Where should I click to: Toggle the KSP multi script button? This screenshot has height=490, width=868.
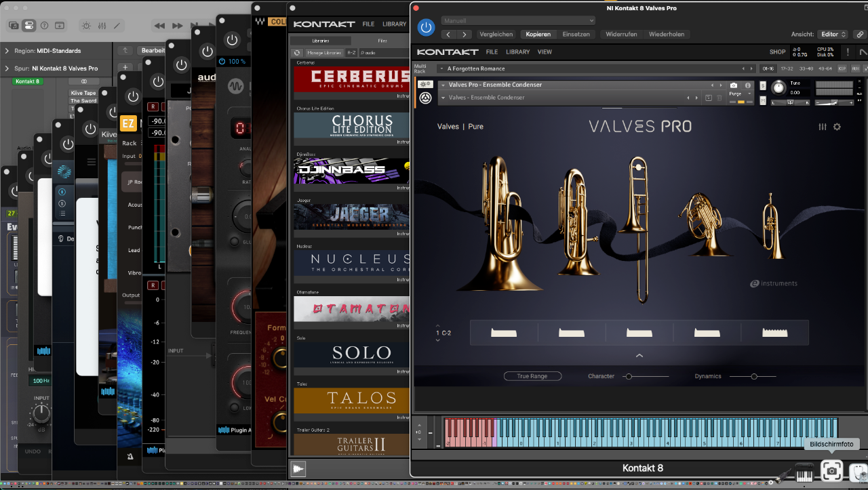pyautogui.click(x=842, y=68)
